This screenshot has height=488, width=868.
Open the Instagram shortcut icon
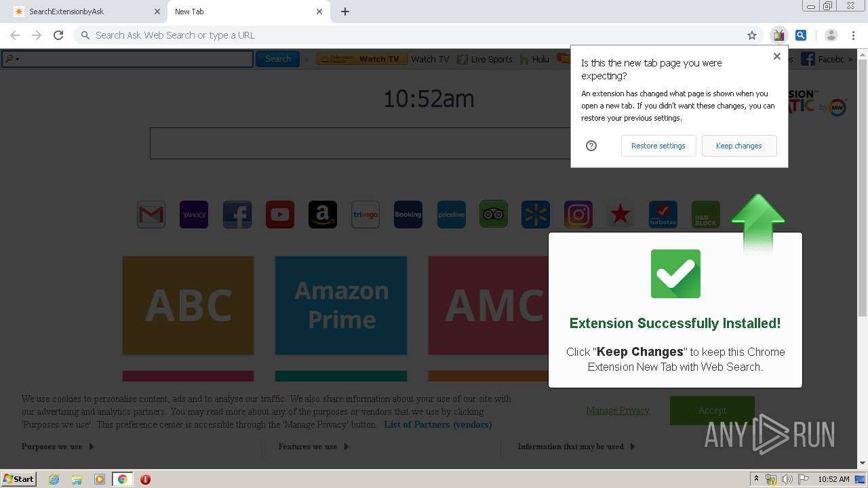[x=578, y=215]
